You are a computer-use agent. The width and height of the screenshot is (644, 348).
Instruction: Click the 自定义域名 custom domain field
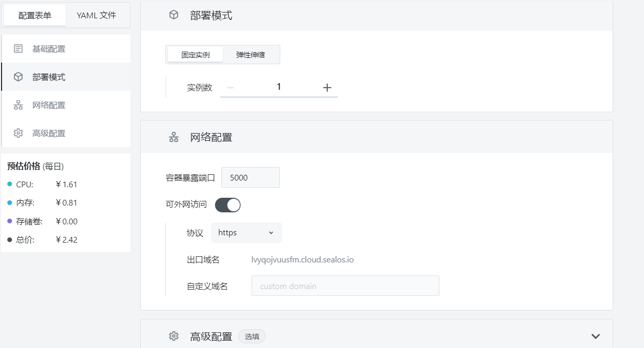[345, 286]
